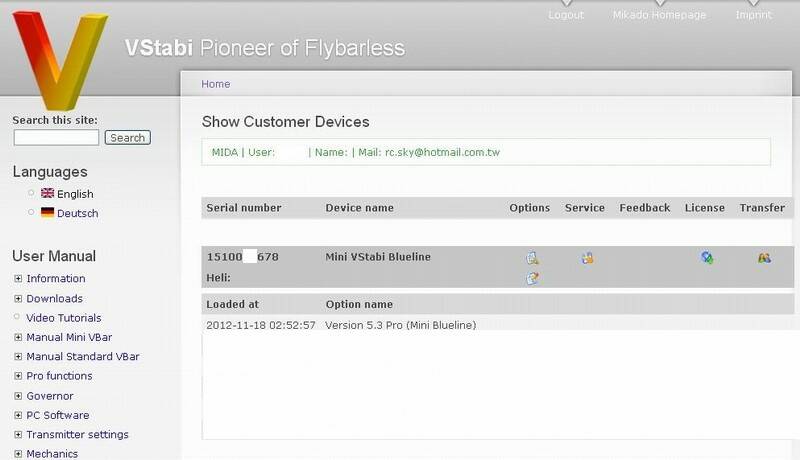Screen dimensions: 800x460
Task: Click the rc.sky@hotmail.com.tw mail address
Action: [442, 152]
